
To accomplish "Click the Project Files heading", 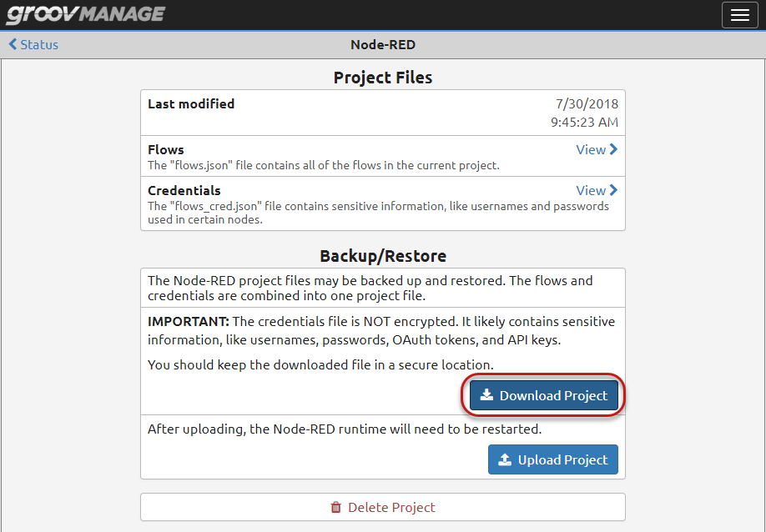I will (383, 78).
